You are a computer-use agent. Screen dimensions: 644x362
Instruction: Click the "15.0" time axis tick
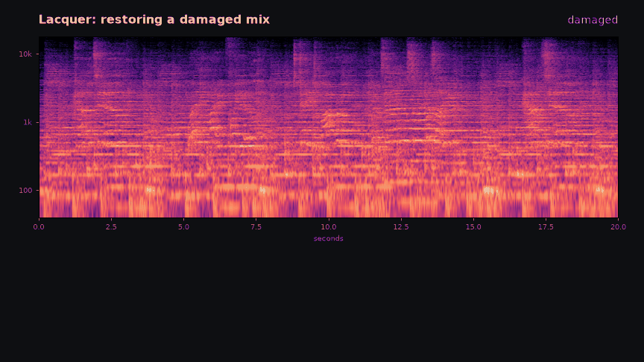473,227
